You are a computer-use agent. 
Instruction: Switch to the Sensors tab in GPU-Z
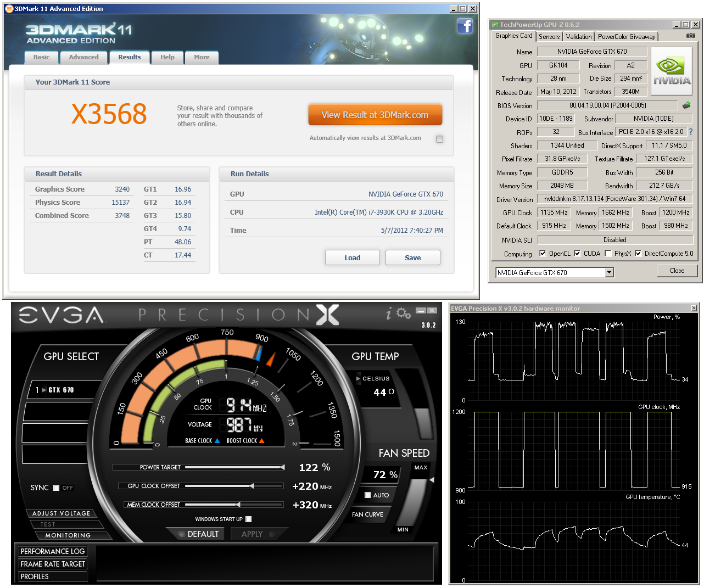[x=549, y=37]
